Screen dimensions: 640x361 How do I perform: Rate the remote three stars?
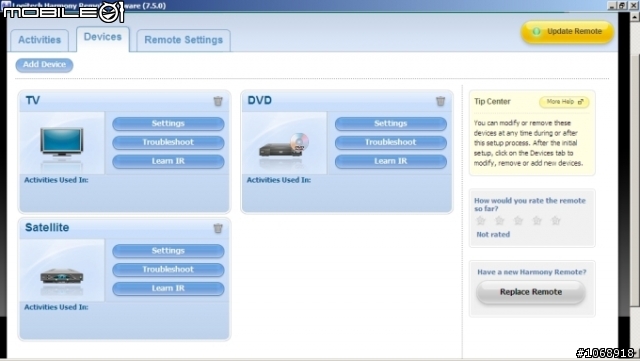point(518,221)
